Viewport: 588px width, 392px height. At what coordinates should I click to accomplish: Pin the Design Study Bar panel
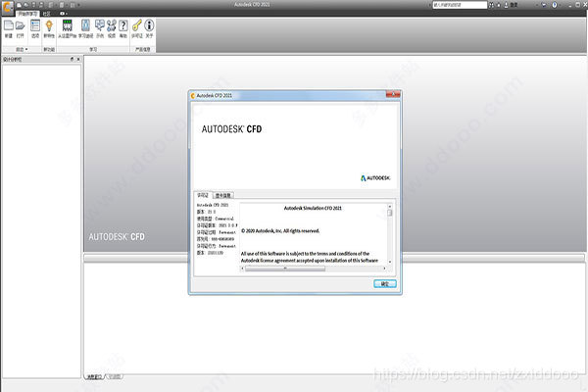(x=72, y=59)
